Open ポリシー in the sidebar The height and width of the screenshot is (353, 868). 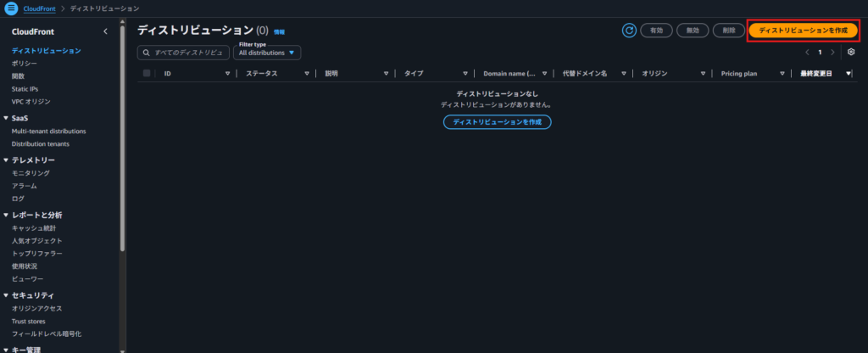25,63
